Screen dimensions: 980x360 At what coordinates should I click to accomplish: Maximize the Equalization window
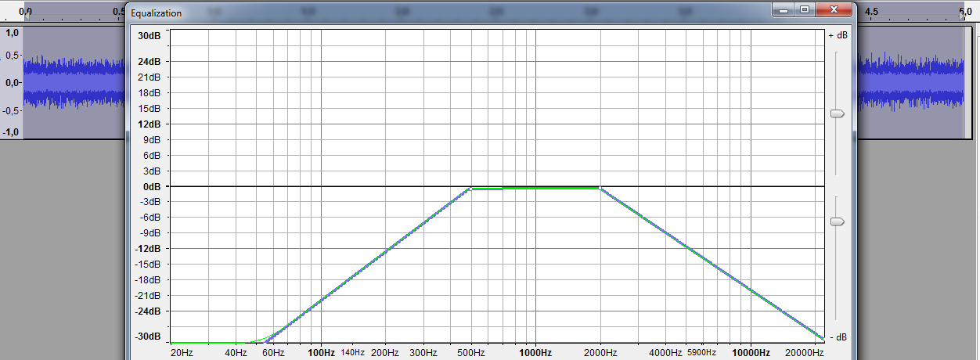click(x=804, y=11)
